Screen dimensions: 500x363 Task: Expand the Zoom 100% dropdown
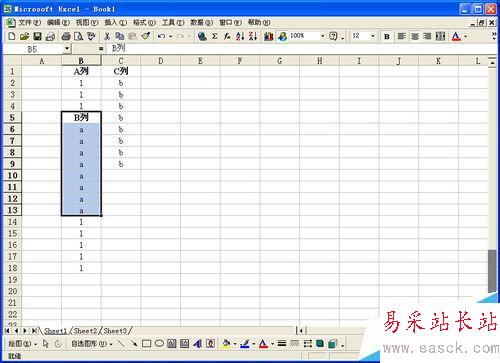pos(323,36)
